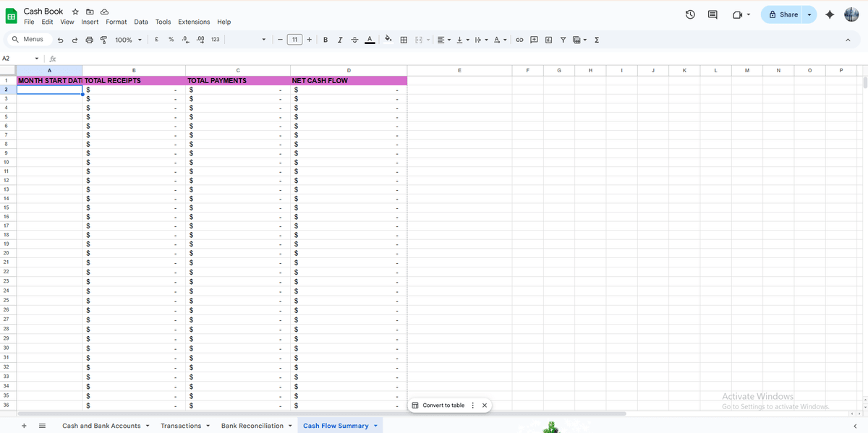Screen dimensions: 868x433
Task: Add a new sheet with plus
Action: 24,426
